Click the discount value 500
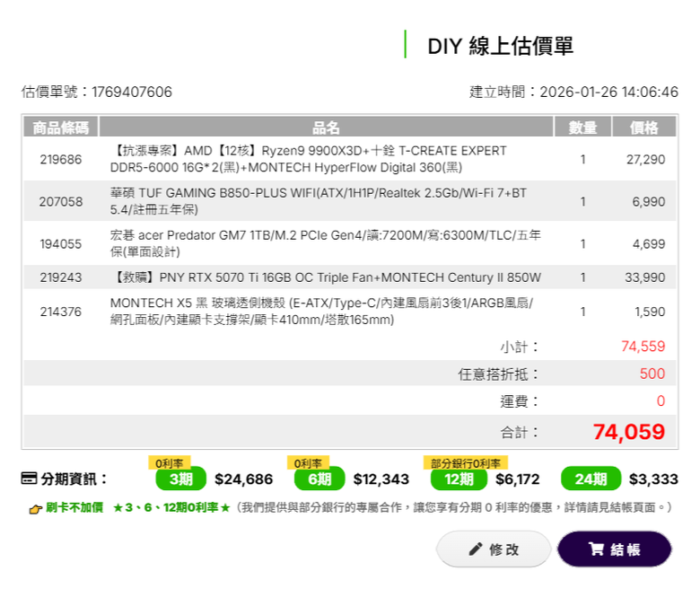 652,374
